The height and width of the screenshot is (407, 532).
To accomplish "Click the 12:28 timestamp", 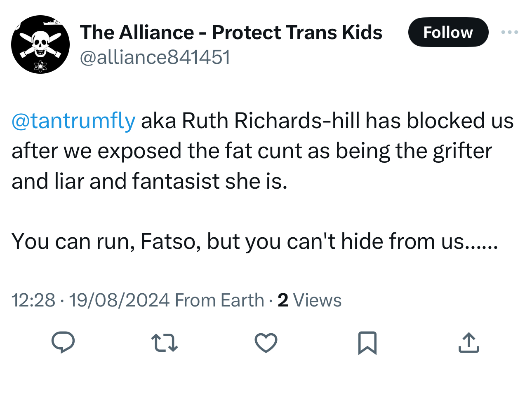I will (x=33, y=300).
